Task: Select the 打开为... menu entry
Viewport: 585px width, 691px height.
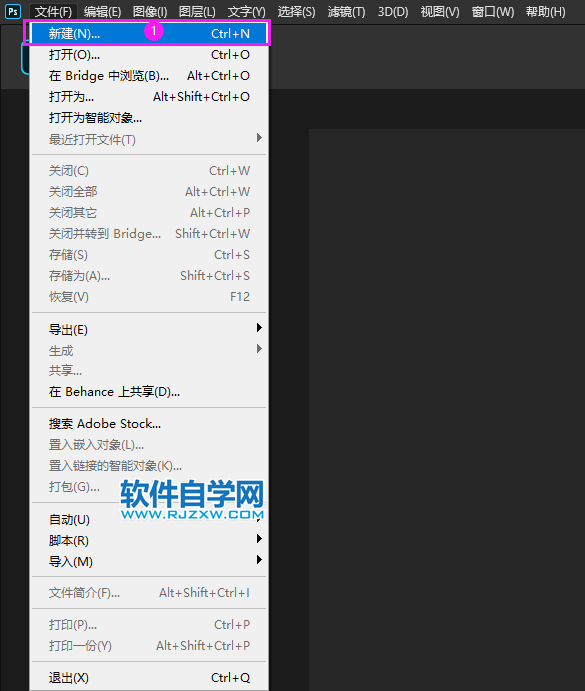Action: (x=149, y=97)
